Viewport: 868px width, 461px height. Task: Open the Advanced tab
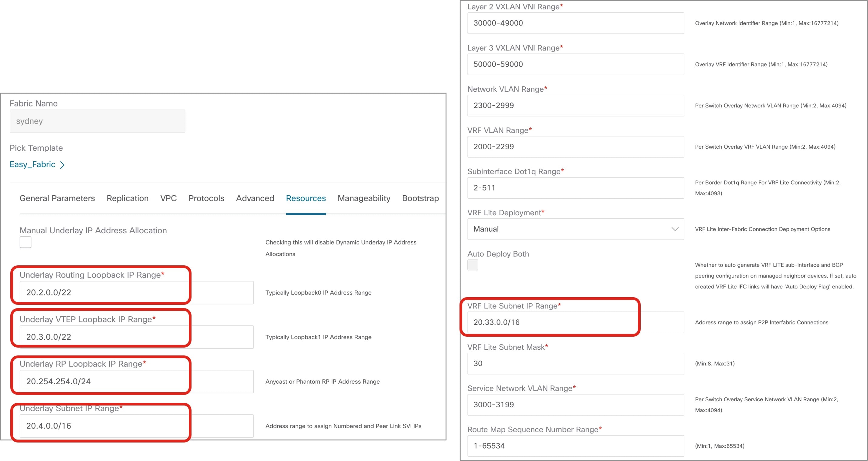pyautogui.click(x=255, y=198)
